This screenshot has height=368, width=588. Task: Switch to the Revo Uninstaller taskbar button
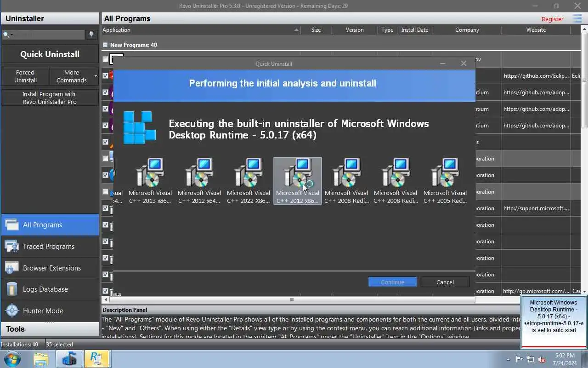click(96, 359)
